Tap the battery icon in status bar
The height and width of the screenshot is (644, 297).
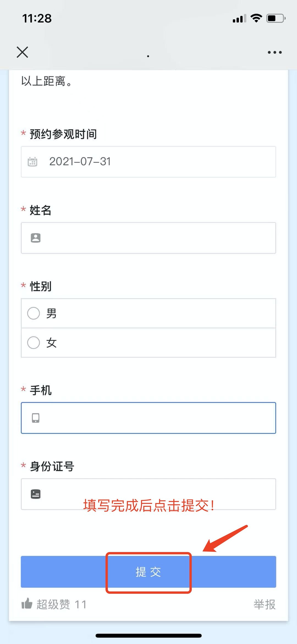(x=276, y=18)
